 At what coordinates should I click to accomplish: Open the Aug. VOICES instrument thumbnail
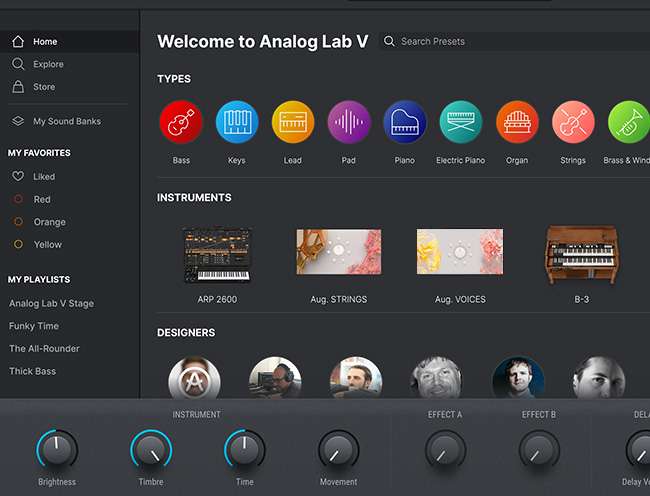pos(460,252)
